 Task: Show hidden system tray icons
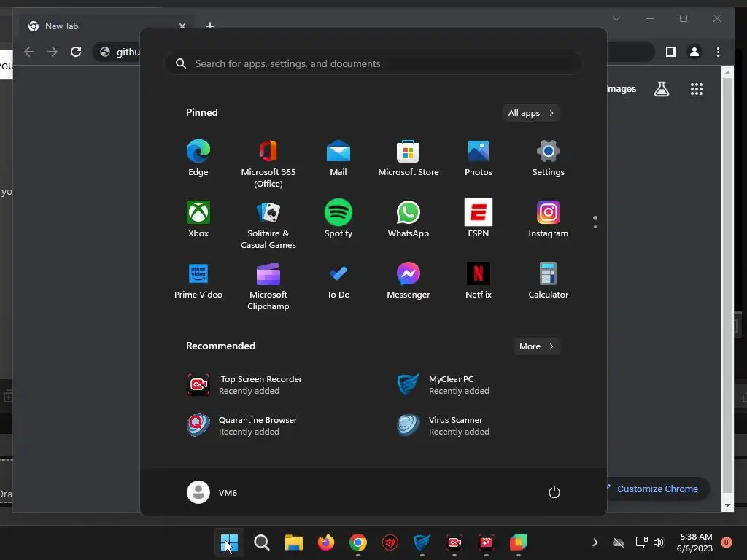595,542
